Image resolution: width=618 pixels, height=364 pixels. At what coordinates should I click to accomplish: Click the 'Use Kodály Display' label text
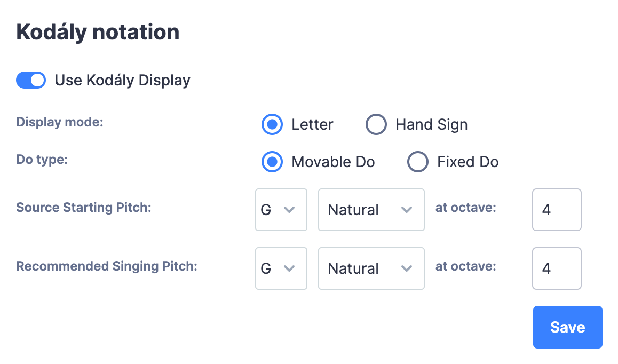click(x=123, y=81)
